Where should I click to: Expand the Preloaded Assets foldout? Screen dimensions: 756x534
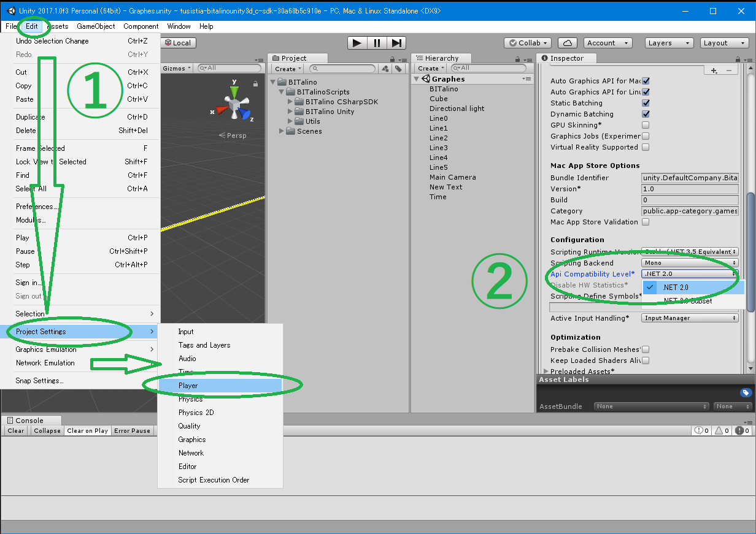click(x=546, y=372)
